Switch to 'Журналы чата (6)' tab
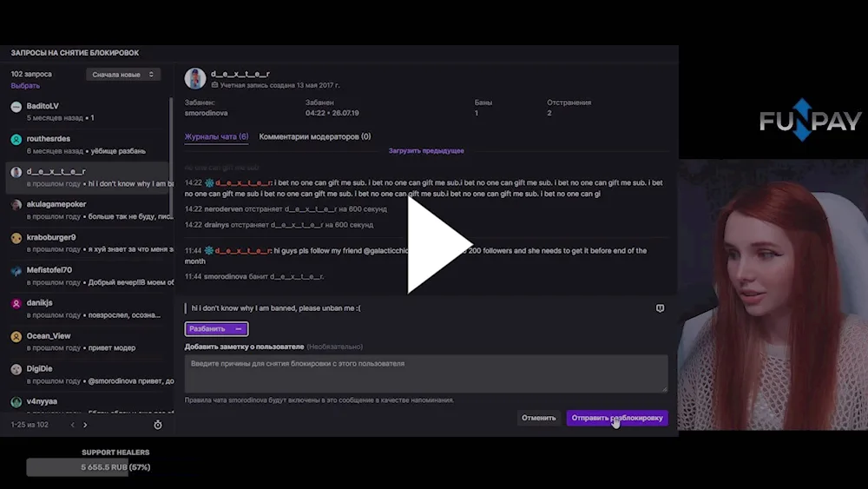This screenshot has width=868, height=489. (216, 136)
